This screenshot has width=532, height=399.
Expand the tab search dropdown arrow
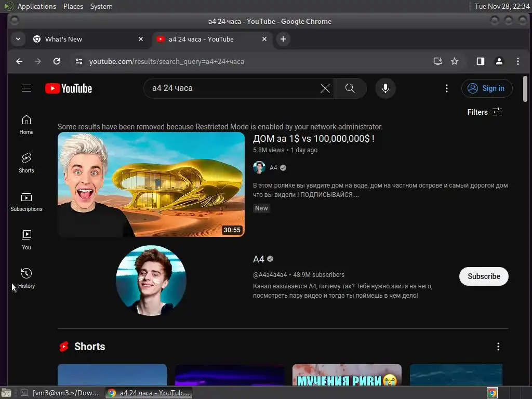pos(18,39)
